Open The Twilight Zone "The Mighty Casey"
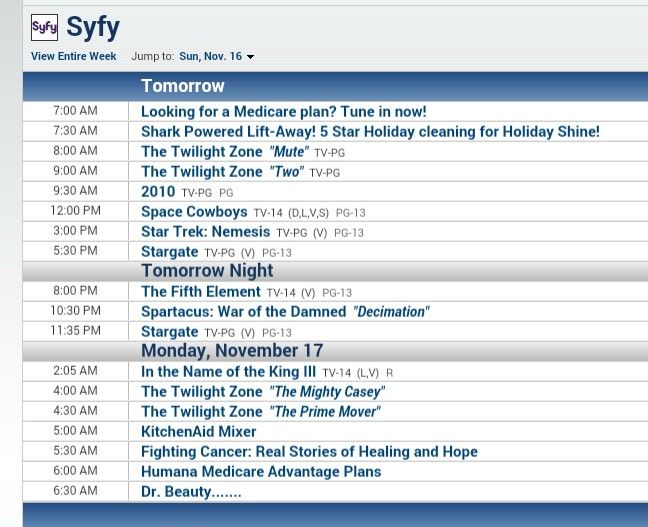This screenshot has height=527, width=648. tap(263, 391)
